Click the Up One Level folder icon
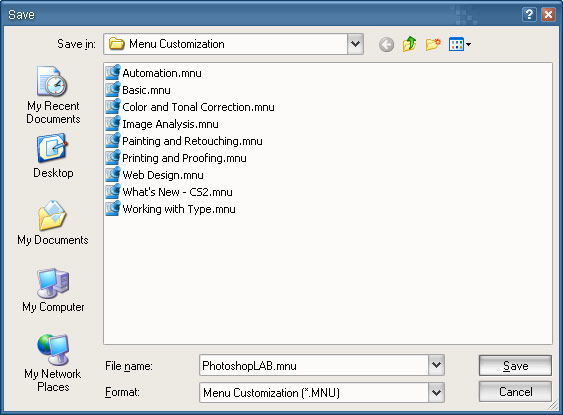This screenshot has height=415, width=563. (x=409, y=44)
